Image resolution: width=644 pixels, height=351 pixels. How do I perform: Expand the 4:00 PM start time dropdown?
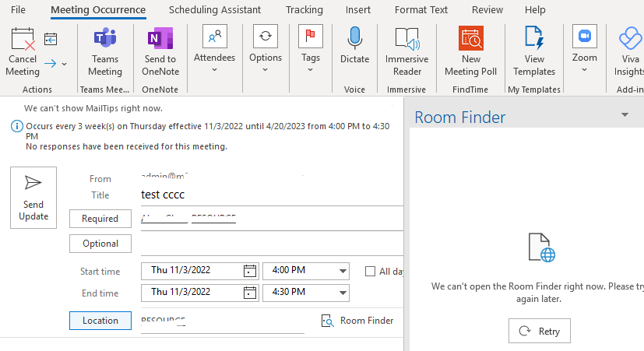tap(343, 271)
